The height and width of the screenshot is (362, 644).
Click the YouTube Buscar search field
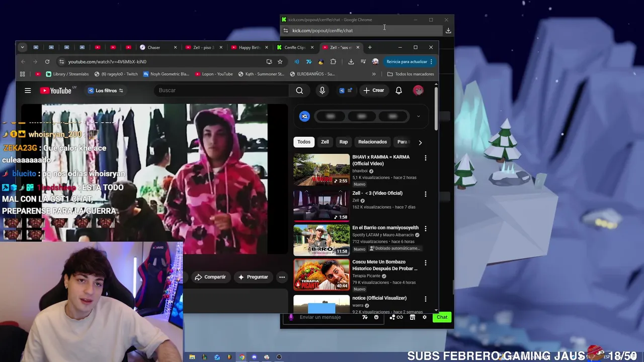click(221, 90)
